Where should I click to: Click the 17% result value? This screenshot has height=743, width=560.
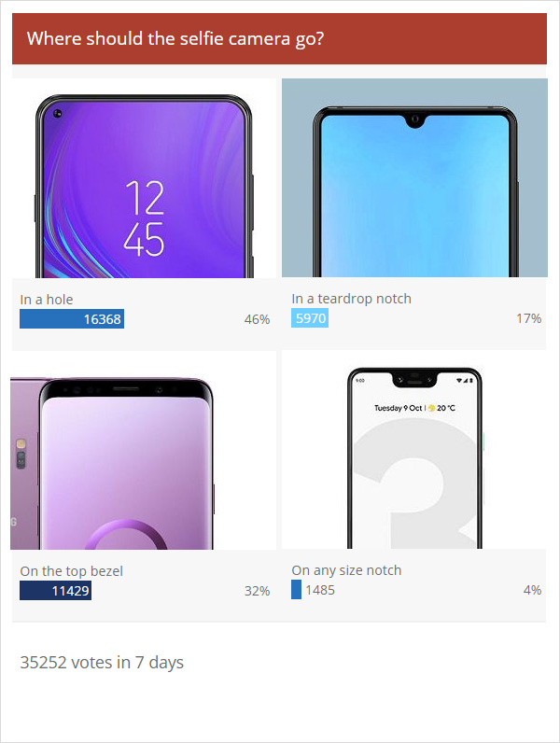[528, 318]
